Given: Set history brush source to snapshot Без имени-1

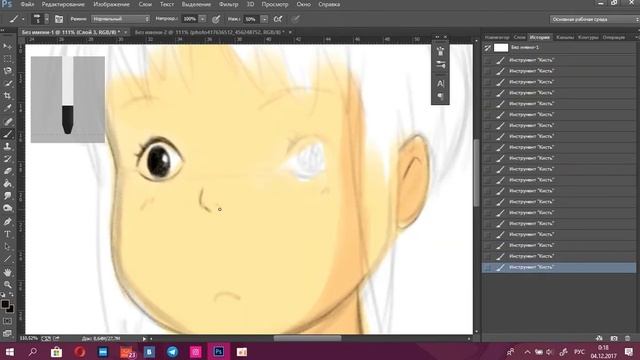Looking at the screenshot, I should click(x=487, y=48).
